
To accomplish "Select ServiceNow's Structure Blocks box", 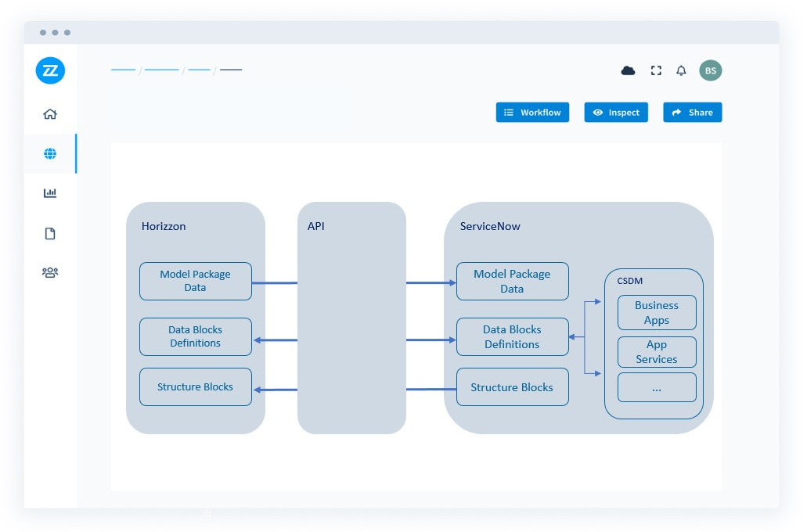I will [512, 386].
